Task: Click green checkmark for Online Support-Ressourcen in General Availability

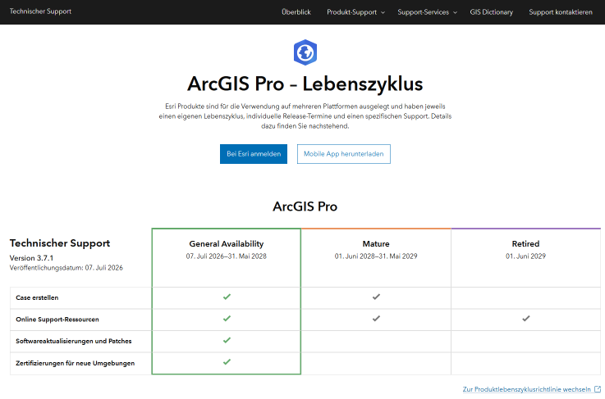Action: coord(226,318)
